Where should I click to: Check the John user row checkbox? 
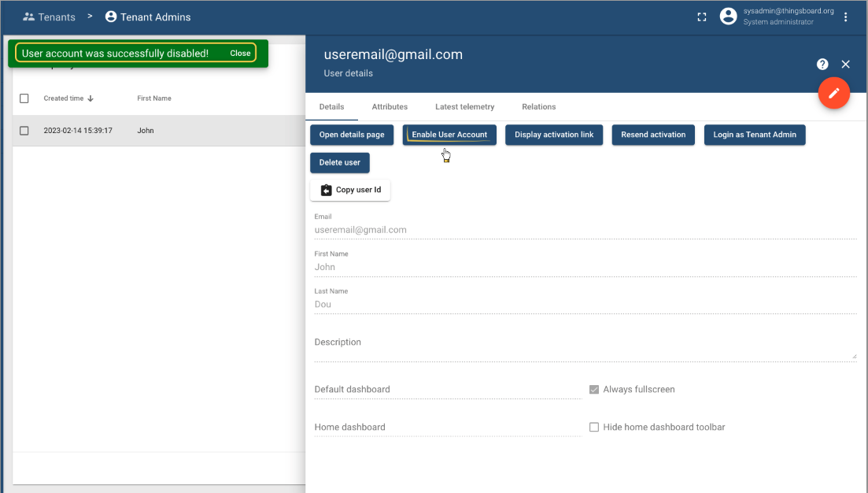coord(24,131)
